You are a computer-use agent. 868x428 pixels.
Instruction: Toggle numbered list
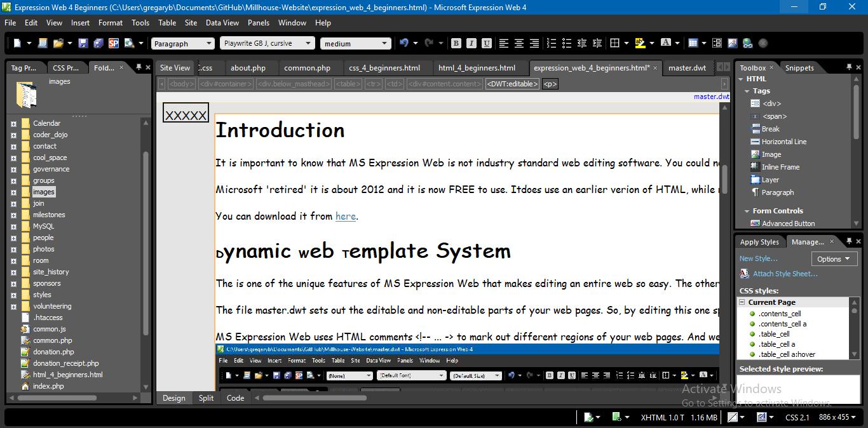click(552, 43)
